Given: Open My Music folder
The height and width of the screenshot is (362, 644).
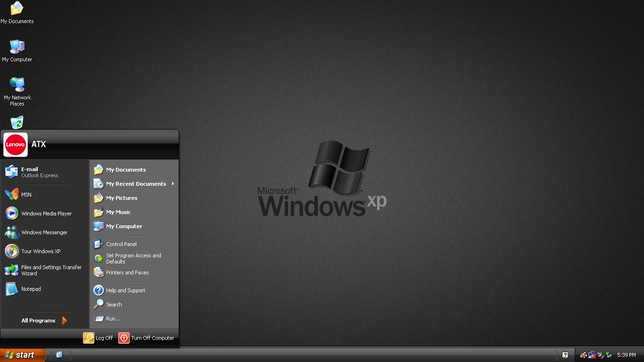Looking at the screenshot, I should pyautogui.click(x=134, y=212).
